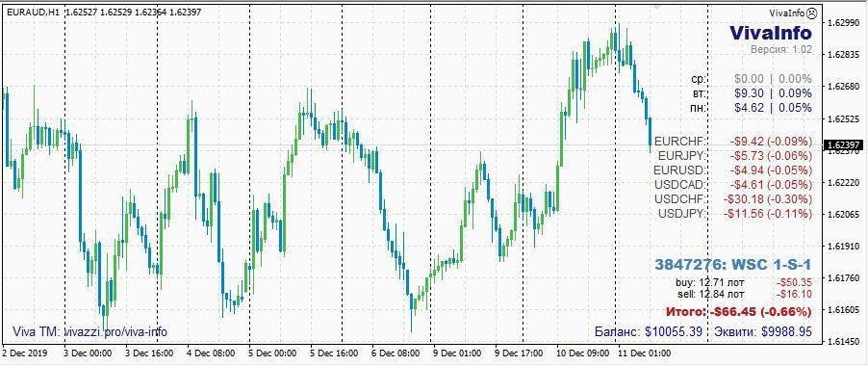
Task: Select the USDCHF loss row
Action: [733, 198]
